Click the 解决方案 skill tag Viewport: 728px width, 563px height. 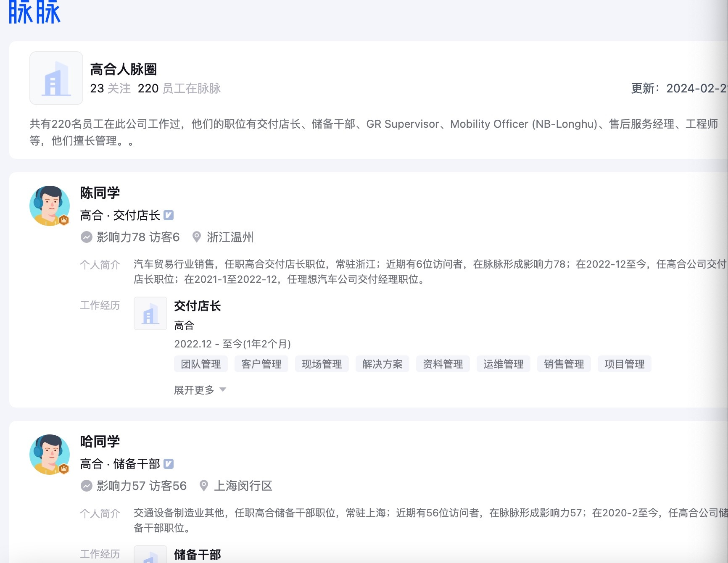click(382, 364)
